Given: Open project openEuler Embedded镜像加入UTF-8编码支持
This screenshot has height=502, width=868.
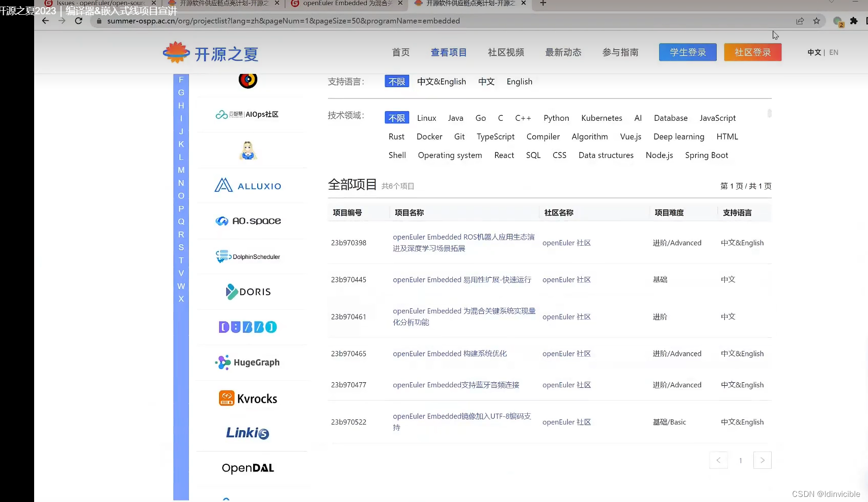Looking at the screenshot, I should pyautogui.click(x=462, y=421).
